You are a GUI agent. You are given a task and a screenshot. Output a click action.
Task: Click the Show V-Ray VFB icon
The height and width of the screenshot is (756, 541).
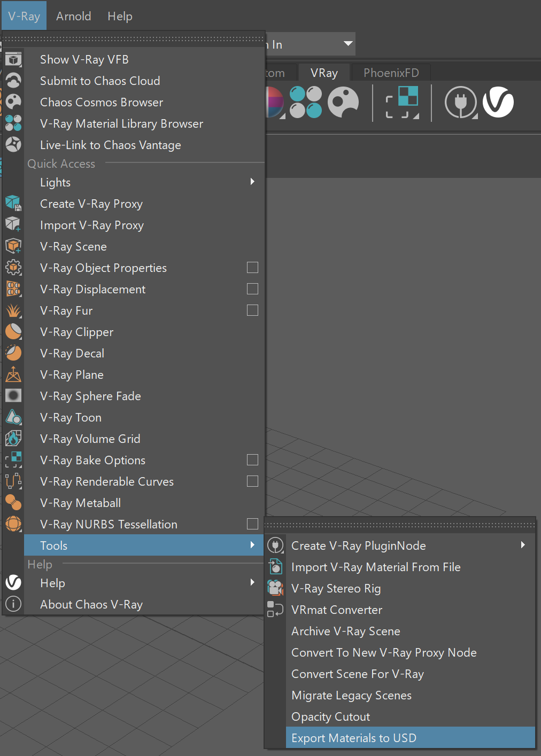click(13, 59)
